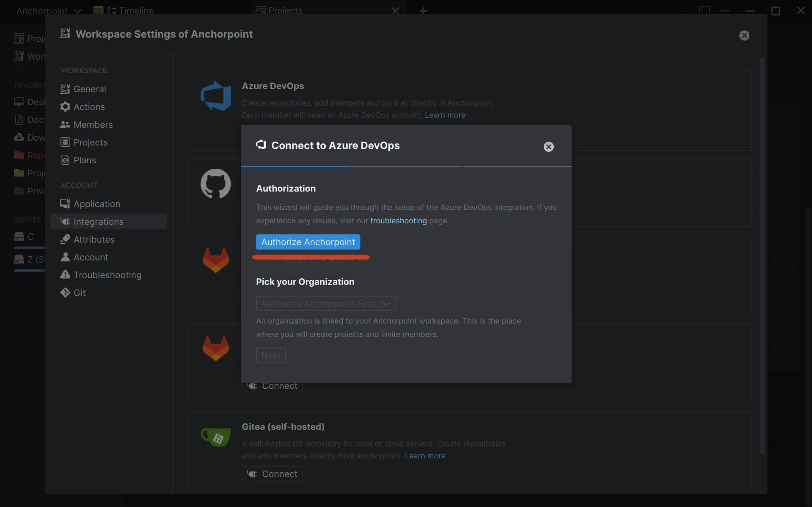
Task: Open Actions settings page
Action: click(108, 107)
